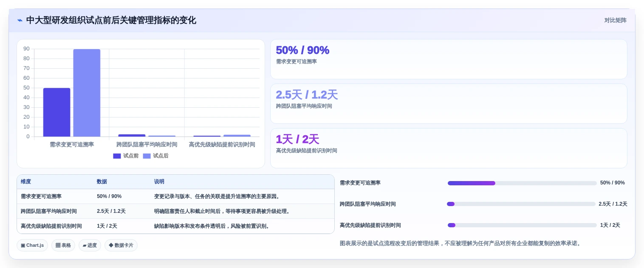
Task: Click the 对比矩阵 label in header
Action: tap(615, 20)
